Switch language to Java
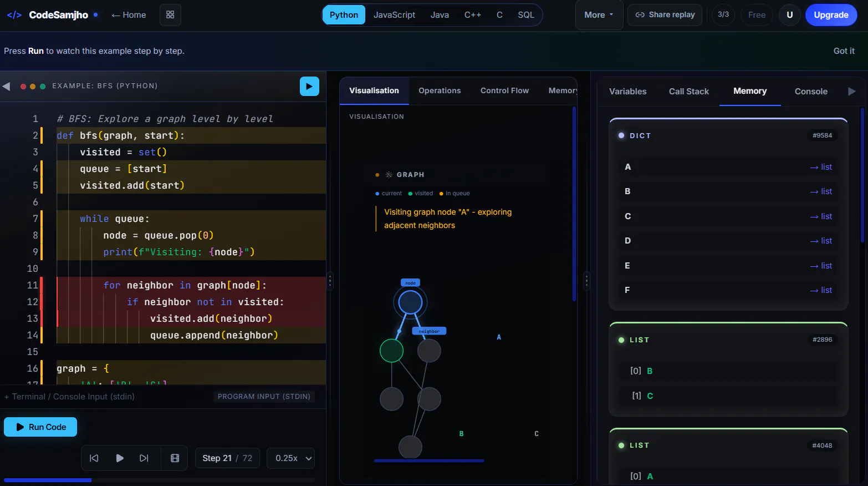868x486 pixels. [x=440, y=15]
